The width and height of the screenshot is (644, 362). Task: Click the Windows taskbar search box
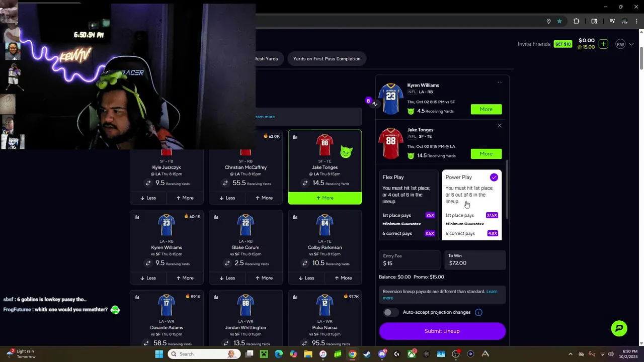click(x=204, y=354)
